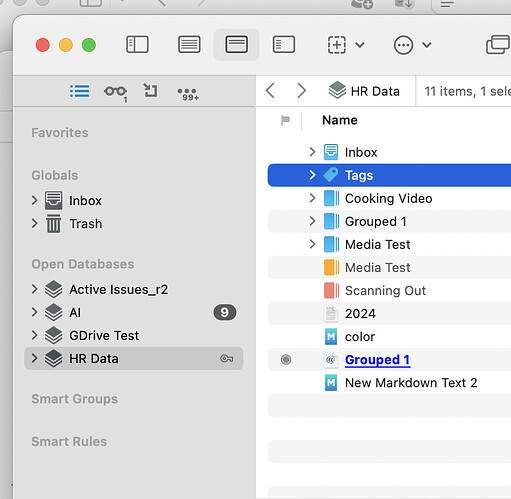Image resolution: width=511 pixels, height=499 pixels.
Task: Select the New Markdown Text 2 document
Action: pos(411,383)
